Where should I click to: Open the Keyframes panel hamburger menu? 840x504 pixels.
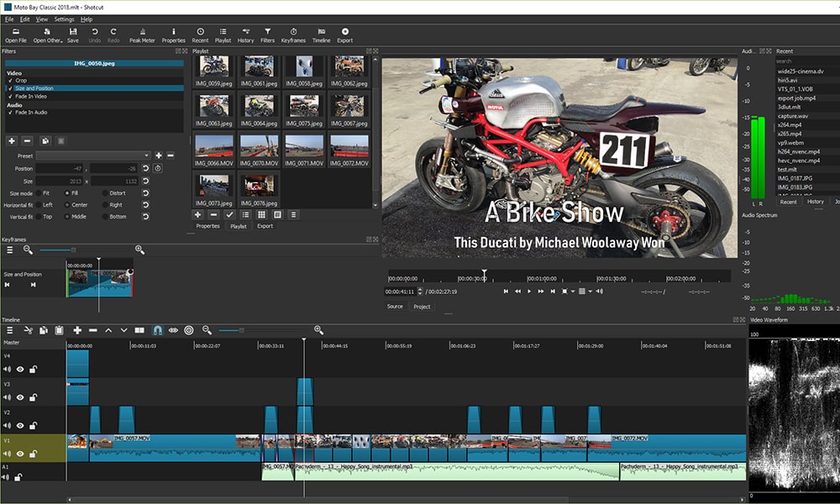pos(9,249)
